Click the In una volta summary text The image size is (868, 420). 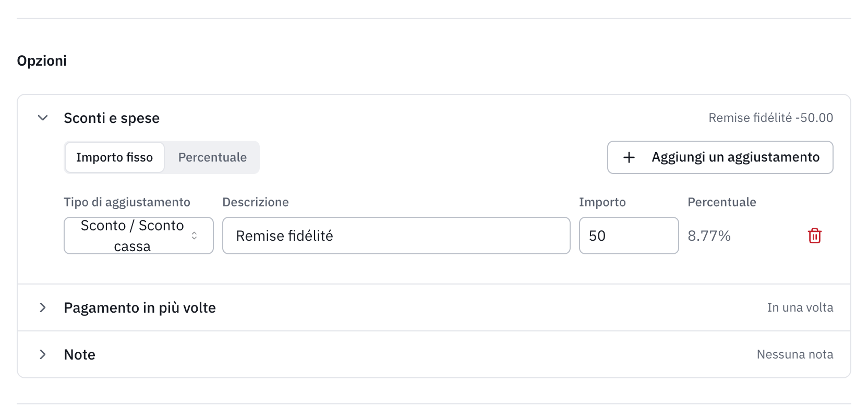pos(800,307)
